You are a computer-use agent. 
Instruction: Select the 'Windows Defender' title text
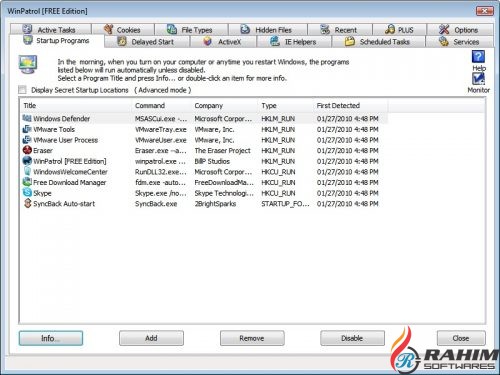(x=62, y=119)
